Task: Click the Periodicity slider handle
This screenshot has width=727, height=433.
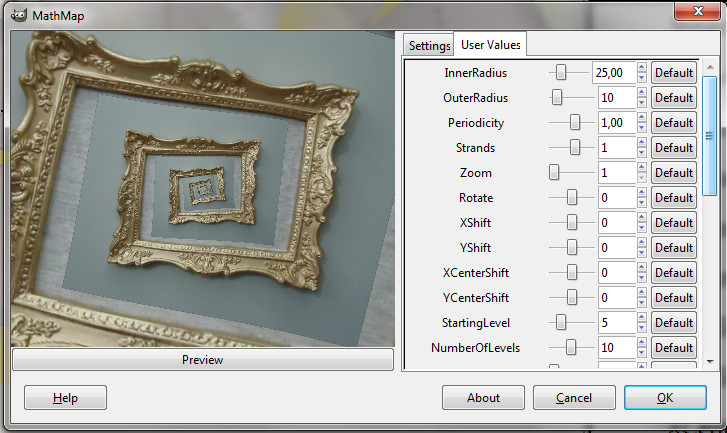Action: click(x=575, y=123)
